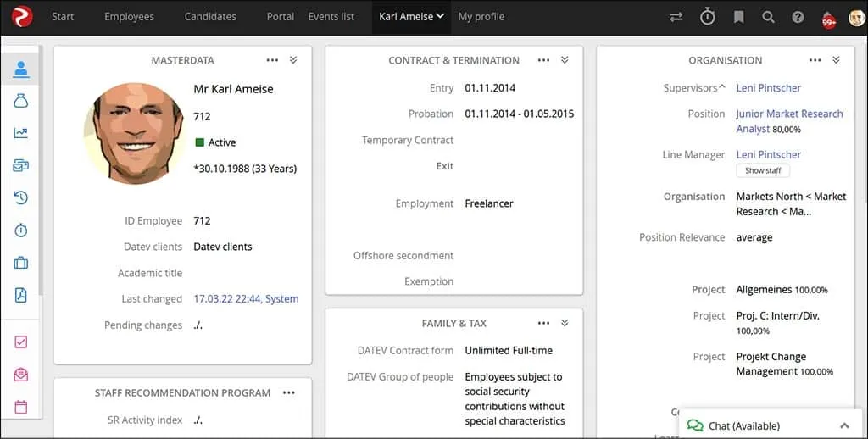868x439 pixels.
Task: Switch to the Employees tab
Action: point(129,17)
